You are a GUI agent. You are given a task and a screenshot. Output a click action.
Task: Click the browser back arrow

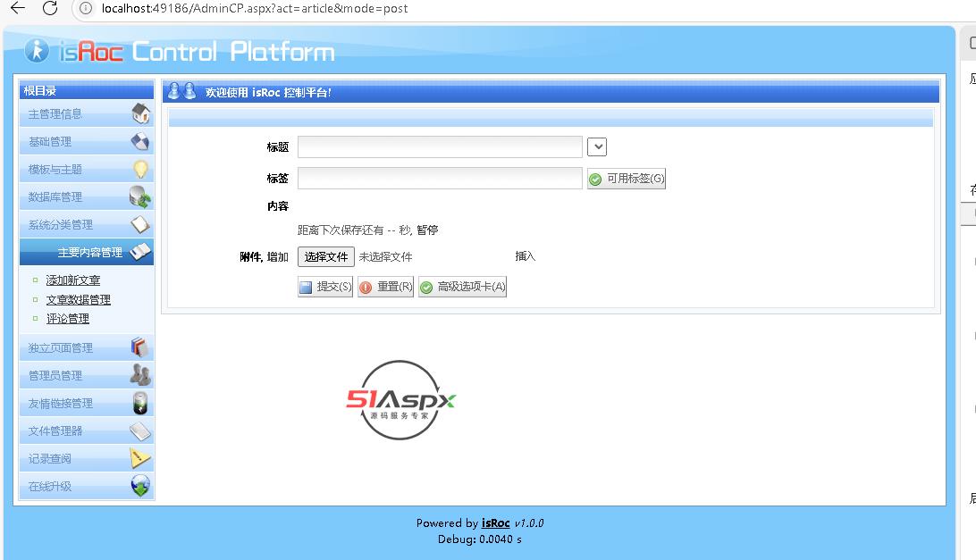[18, 7]
